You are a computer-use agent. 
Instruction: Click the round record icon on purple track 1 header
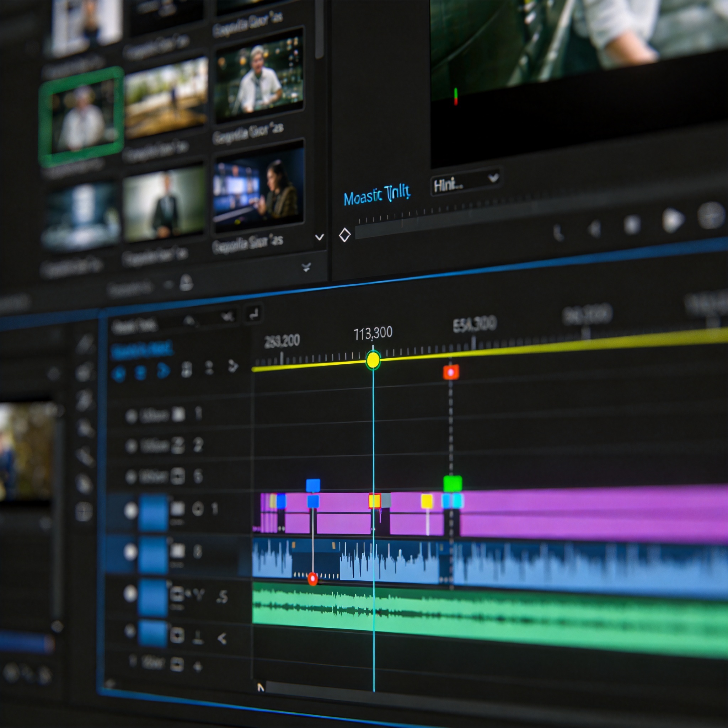click(198, 509)
